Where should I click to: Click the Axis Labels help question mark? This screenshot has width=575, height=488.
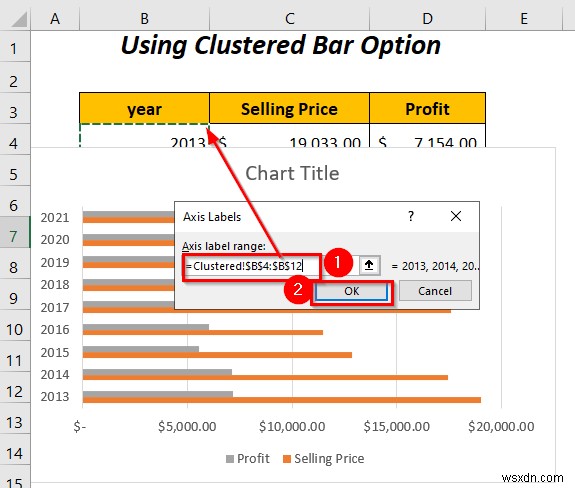[411, 216]
